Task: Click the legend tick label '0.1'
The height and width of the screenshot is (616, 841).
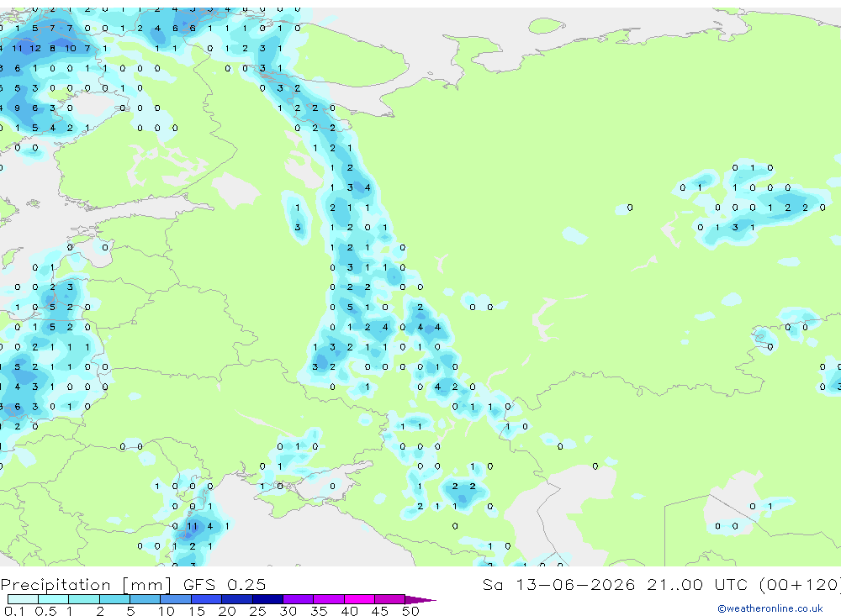Action: tap(14, 611)
